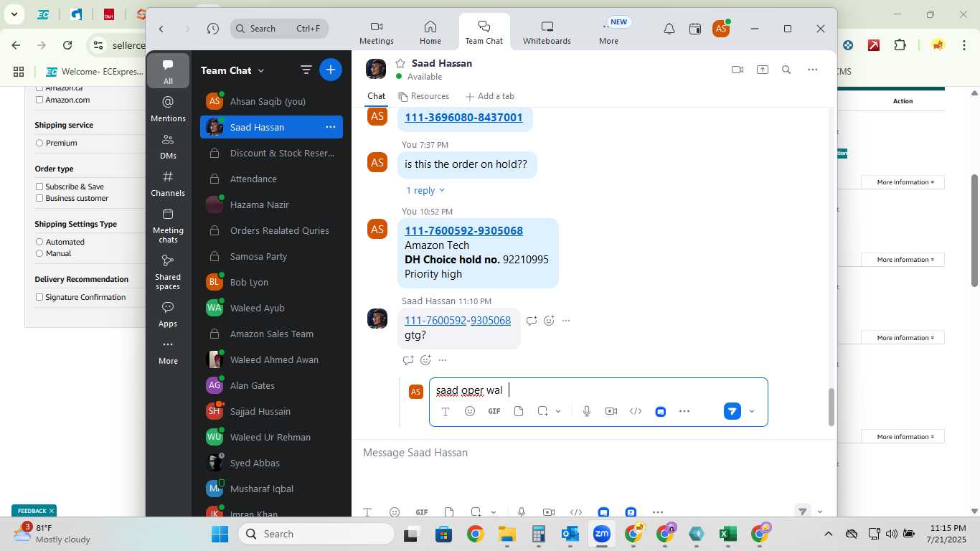Switch to the Meetings tab
980x551 pixels.
tap(377, 33)
